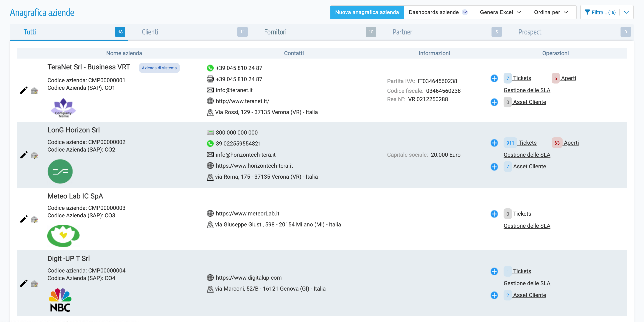The height and width of the screenshot is (322, 644).
Task: Click bank building icon for Digit -UP T Srl
Action: coord(34,283)
